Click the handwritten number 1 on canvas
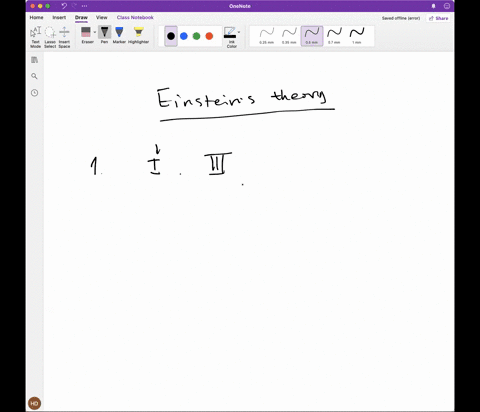The height and width of the screenshot is (412, 480). point(95,166)
